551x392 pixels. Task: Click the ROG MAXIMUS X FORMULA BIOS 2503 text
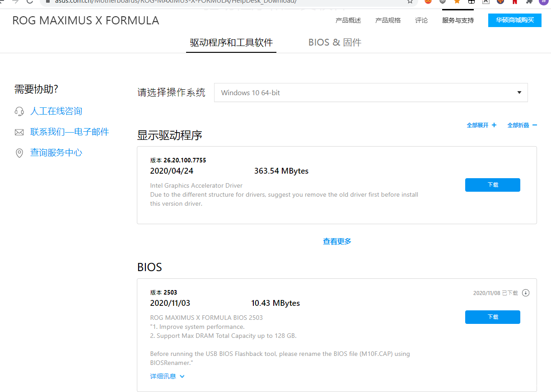tap(206, 318)
